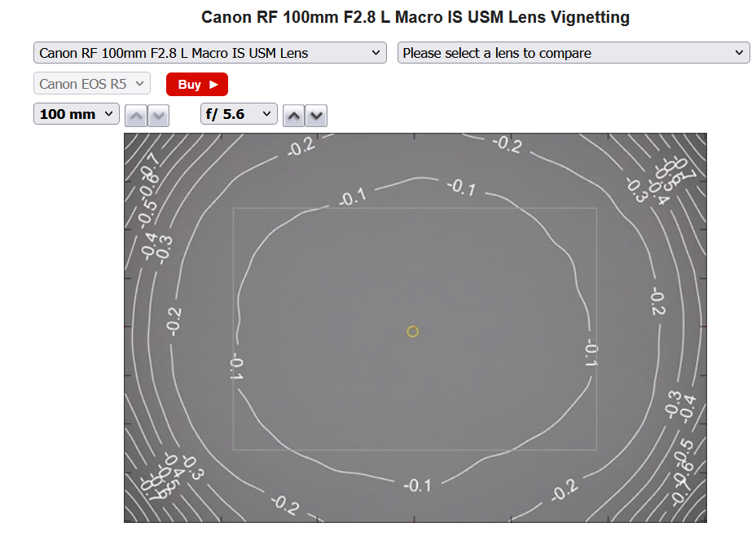Click the red Buy button
This screenshot has width=756, height=536.
(196, 84)
